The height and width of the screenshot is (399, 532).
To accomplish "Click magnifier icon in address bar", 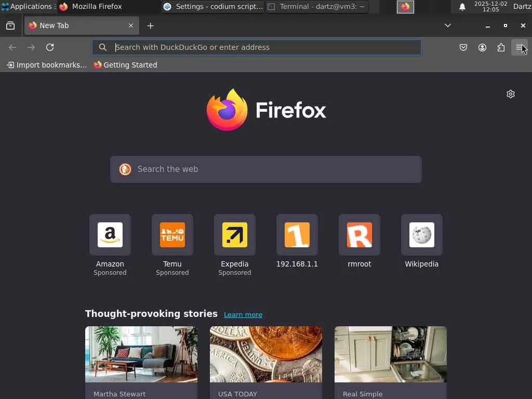I will 103,47.
